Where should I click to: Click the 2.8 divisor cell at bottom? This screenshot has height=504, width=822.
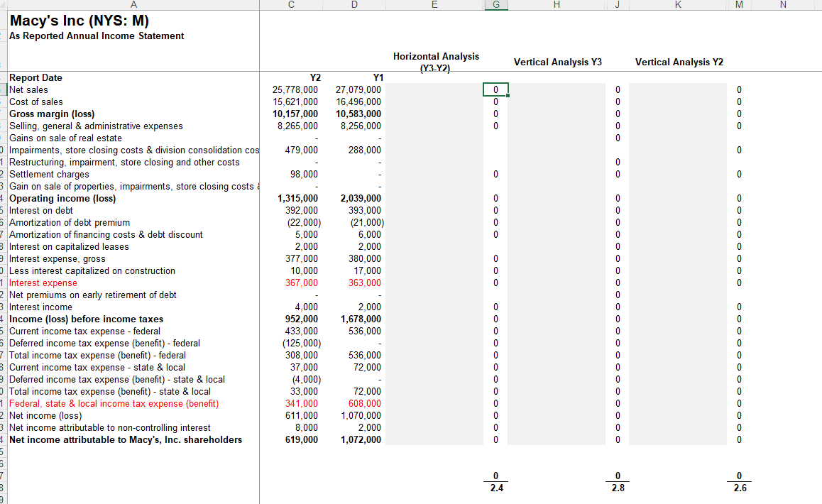coord(617,488)
